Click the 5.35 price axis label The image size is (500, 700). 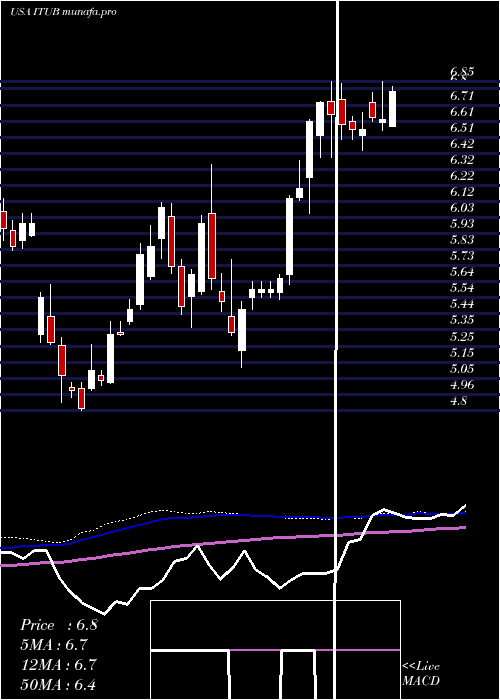[x=462, y=321]
